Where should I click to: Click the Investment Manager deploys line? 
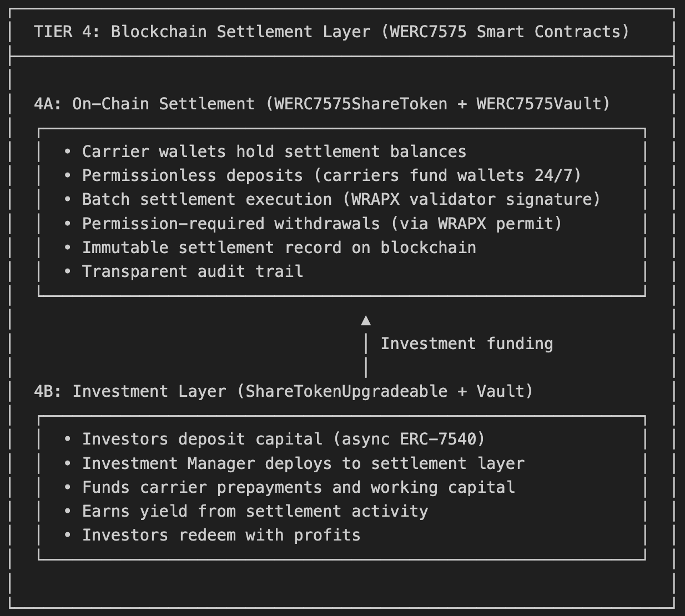(303, 463)
